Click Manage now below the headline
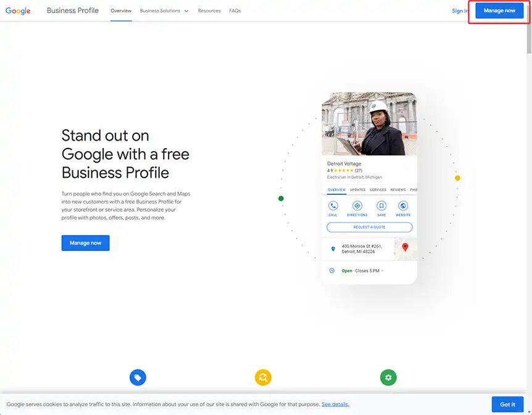Image resolution: width=532 pixels, height=415 pixels. [x=86, y=243]
